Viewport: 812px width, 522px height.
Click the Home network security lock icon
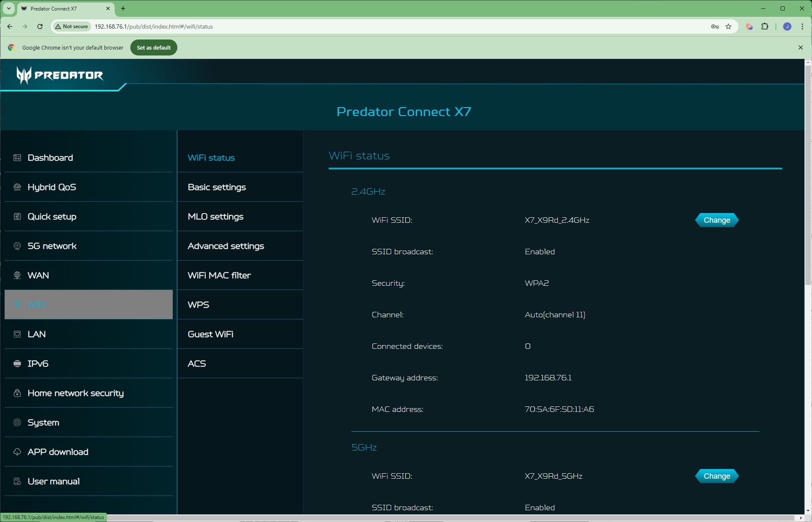click(x=17, y=393)
